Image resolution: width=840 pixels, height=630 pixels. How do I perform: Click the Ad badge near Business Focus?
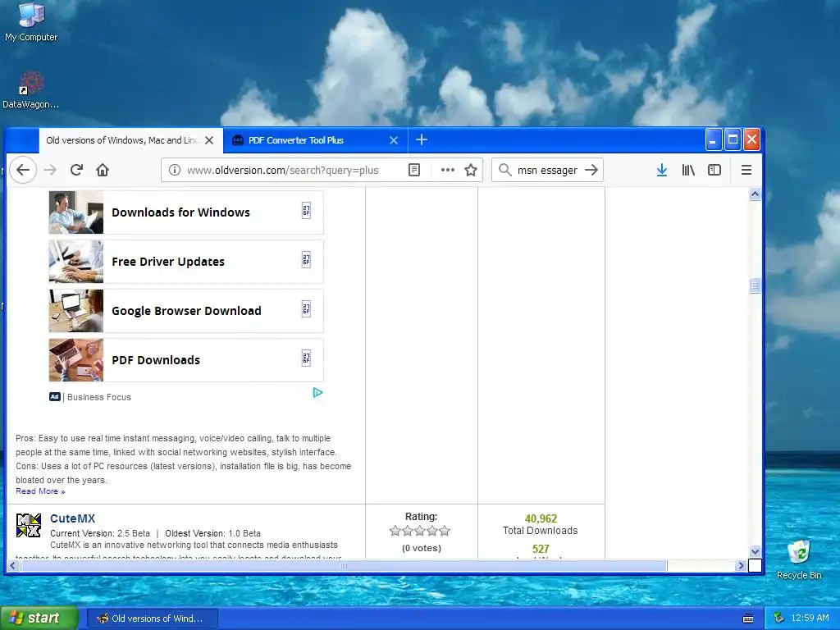[55, 397]
